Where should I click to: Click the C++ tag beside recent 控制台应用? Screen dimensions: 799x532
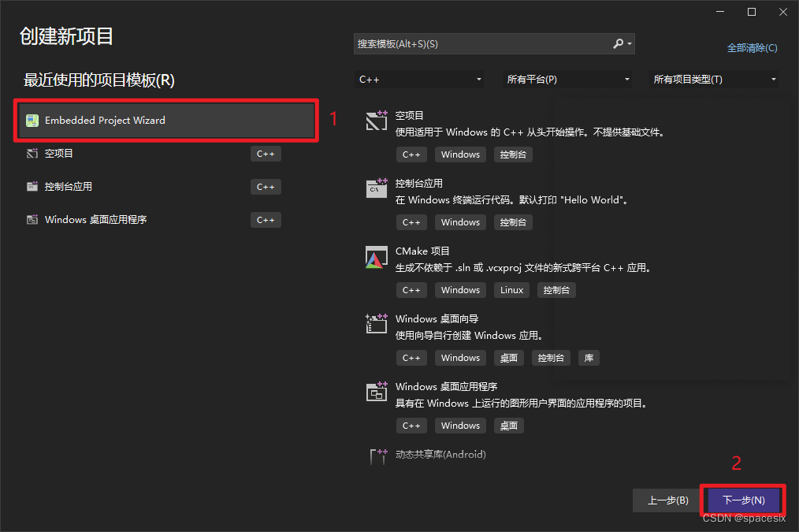coord(266,187)
